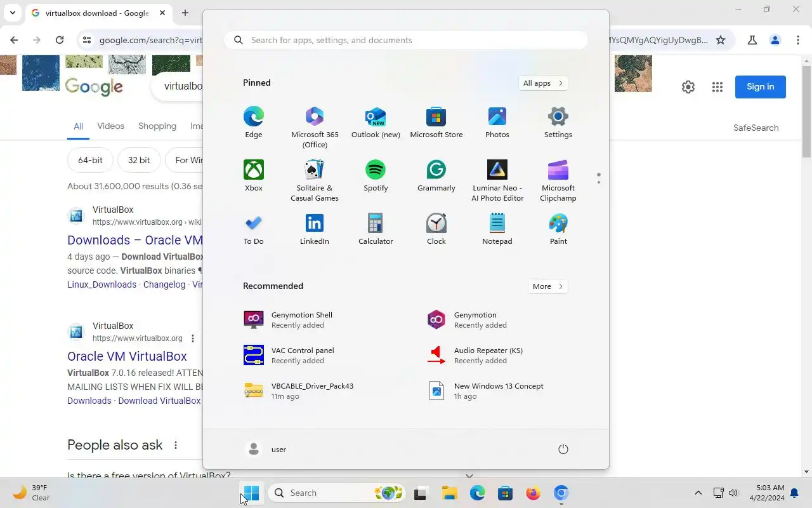Open Chrome profile avatar
The width and height of the screenshot is (812, 508).
point(775,40)
